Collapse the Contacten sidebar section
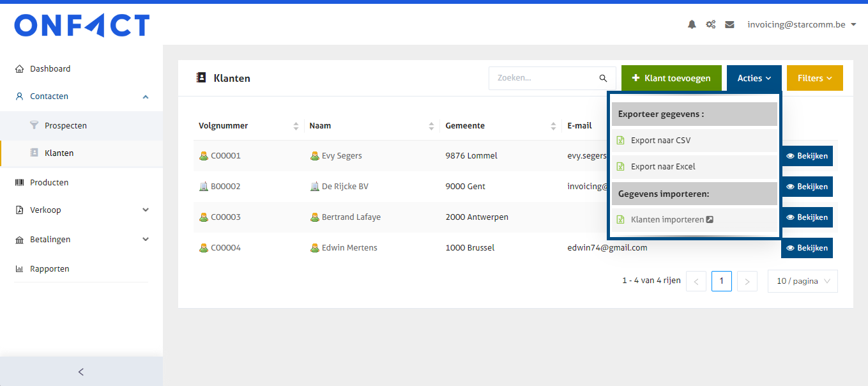868x386 pixels. coord(146,96)
